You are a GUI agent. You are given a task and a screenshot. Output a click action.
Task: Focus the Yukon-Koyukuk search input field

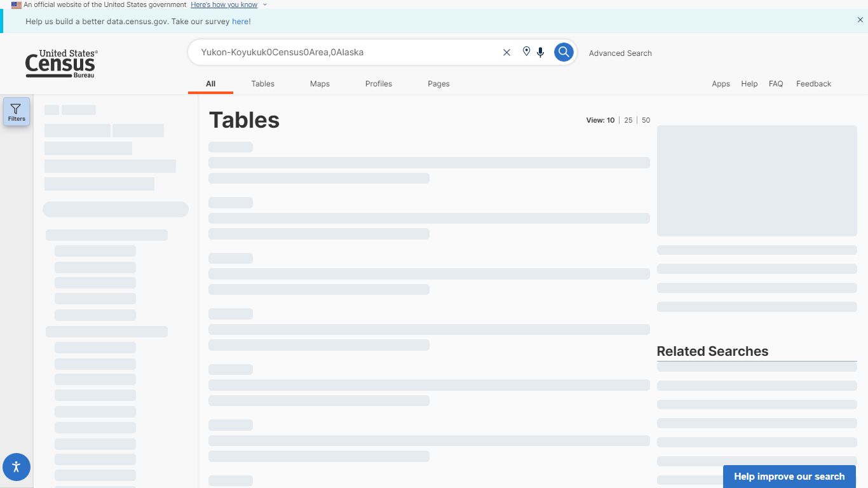click(348, 52)
